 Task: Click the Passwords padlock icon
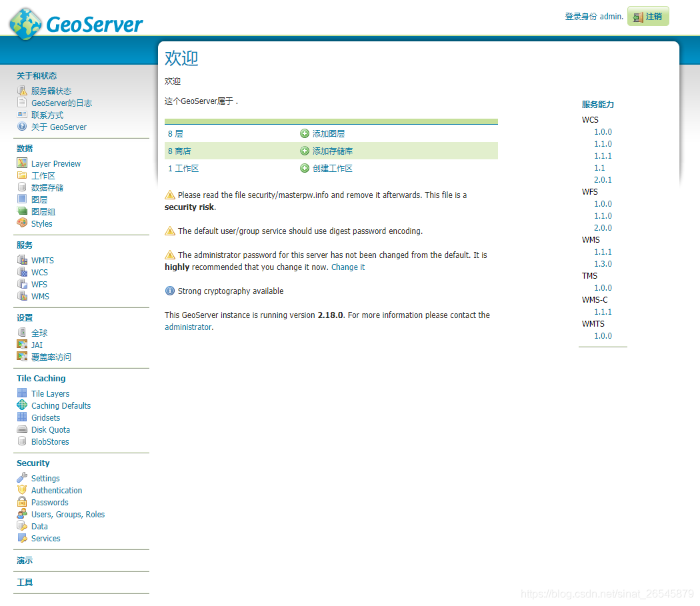point(22,501)
